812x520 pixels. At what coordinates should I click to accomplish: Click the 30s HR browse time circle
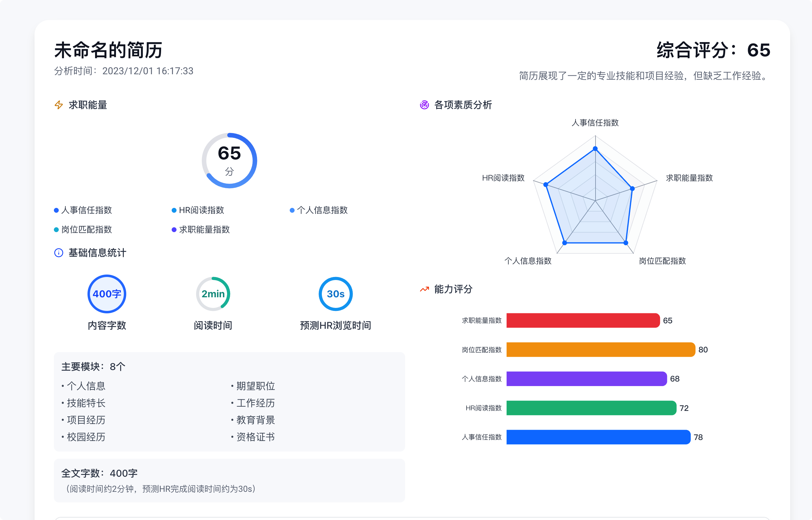click(x=335, y=294)
